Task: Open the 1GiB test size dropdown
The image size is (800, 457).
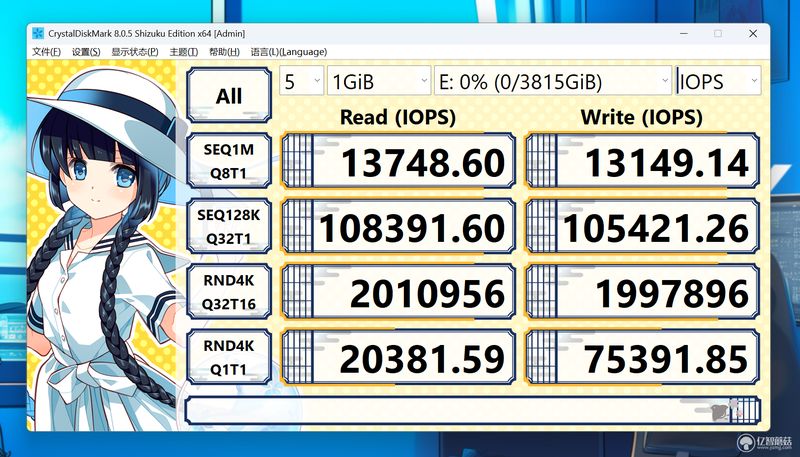Action: click(379, 81)
